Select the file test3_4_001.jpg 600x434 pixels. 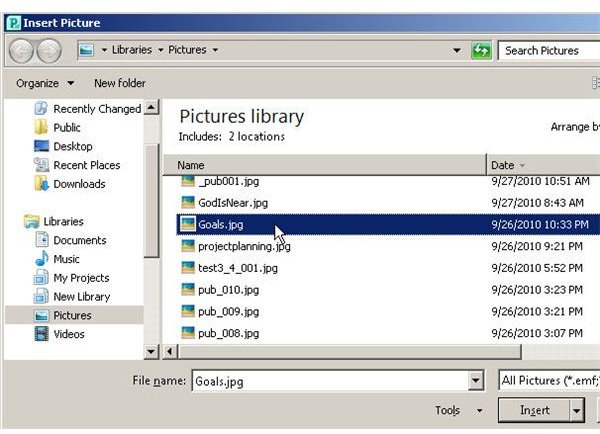pos(238,268)
